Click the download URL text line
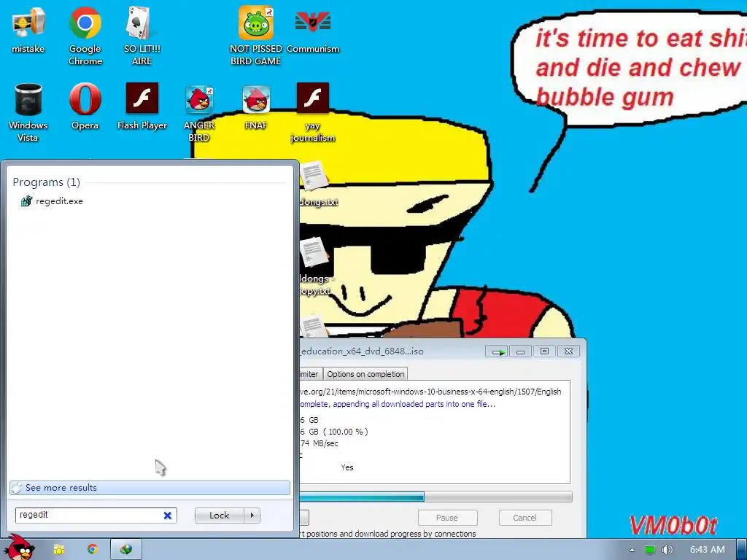 [x=430, y=392]
